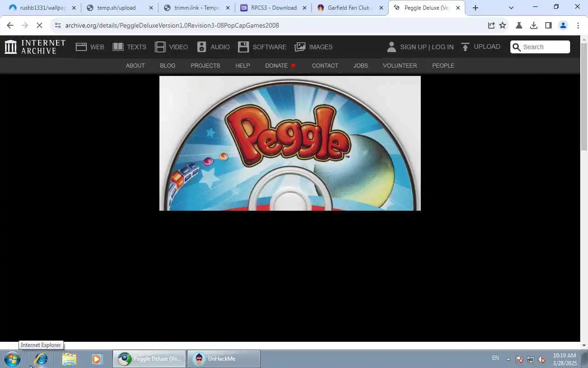Open the TEXTS section in Archive navigation
Viewport: 588px width, 368px height.
[x=130, y=47]
